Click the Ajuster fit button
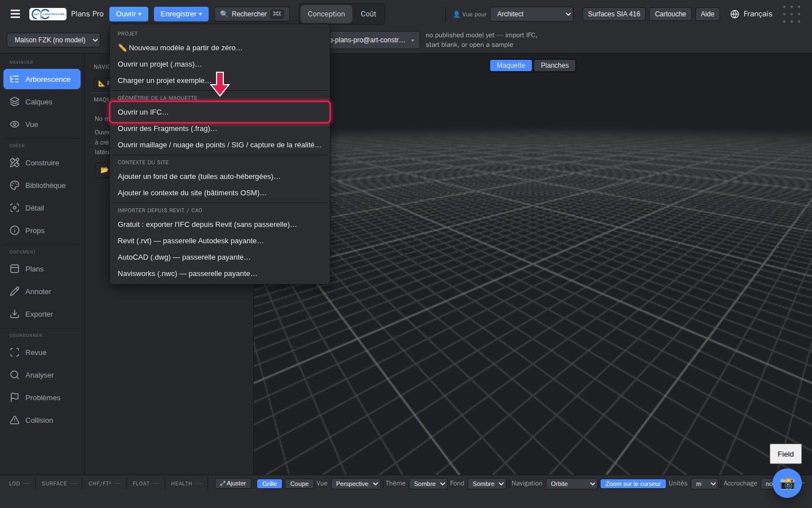 tap(233, 484)
